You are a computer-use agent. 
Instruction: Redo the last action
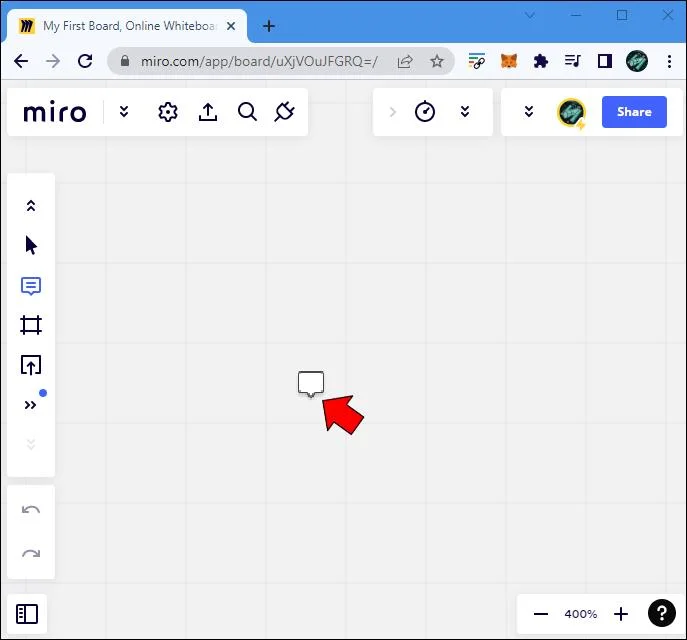31,554
